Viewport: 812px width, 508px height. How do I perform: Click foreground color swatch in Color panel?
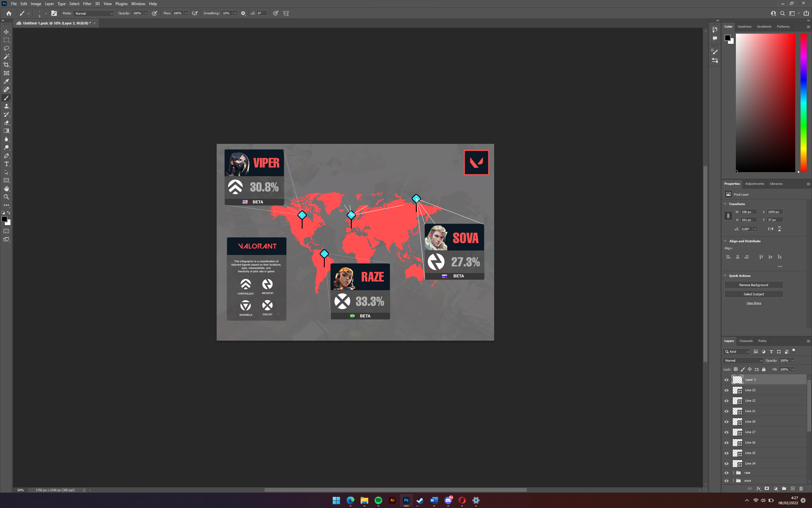click(727, 38)
